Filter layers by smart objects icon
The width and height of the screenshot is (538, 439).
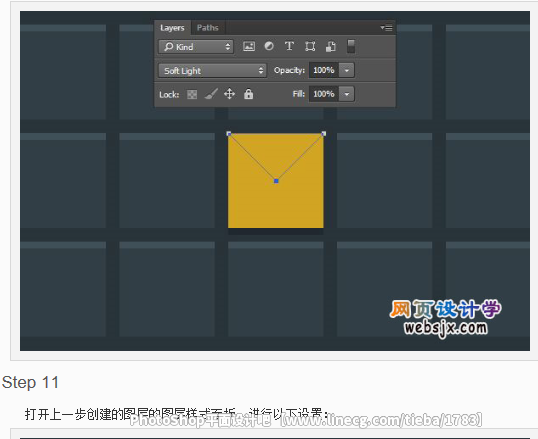pos(330,46)
